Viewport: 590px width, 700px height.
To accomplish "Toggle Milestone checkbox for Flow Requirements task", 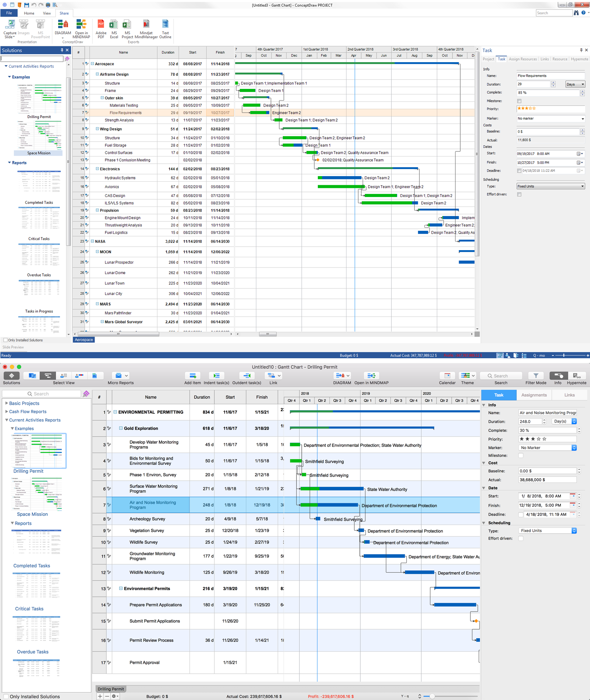I will [519, 101].
